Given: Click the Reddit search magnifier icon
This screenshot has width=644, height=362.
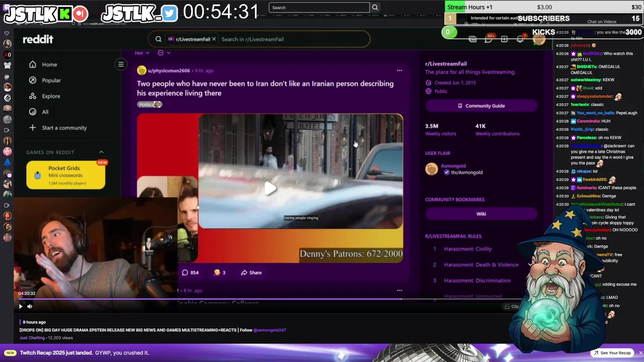Looking at the screenshot, I should (x=158, y=39).
